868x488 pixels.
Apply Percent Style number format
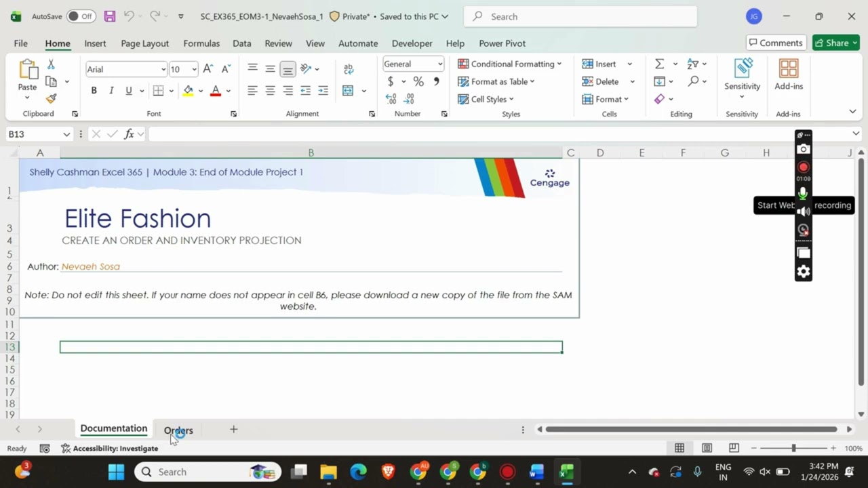pyautogui.click(x=418, y=81)
